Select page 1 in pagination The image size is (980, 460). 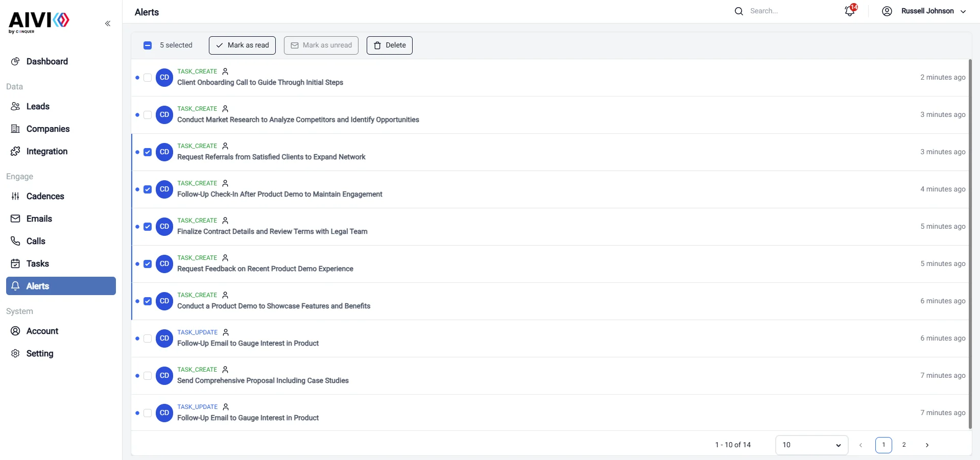point(883,445)
